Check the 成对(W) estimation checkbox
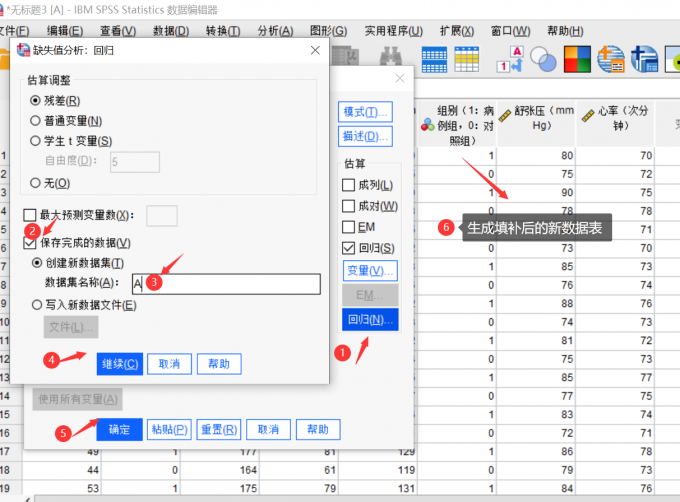This screenshot has height=502, width=680. pyautogui.click(x=348, y=206)
